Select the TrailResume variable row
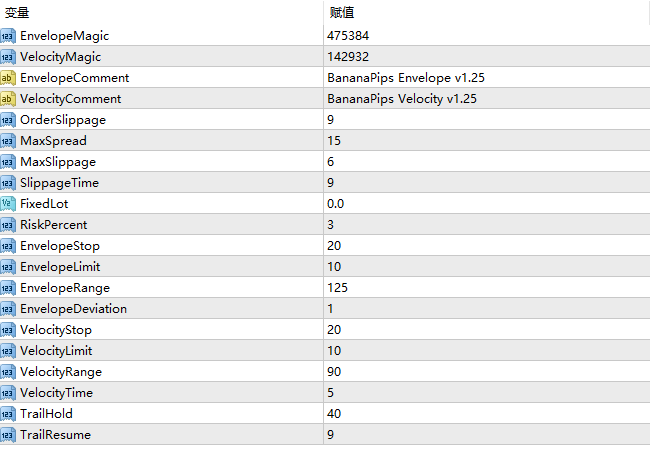Viewport: 650px width, 453px height. (x=56, y=435)
